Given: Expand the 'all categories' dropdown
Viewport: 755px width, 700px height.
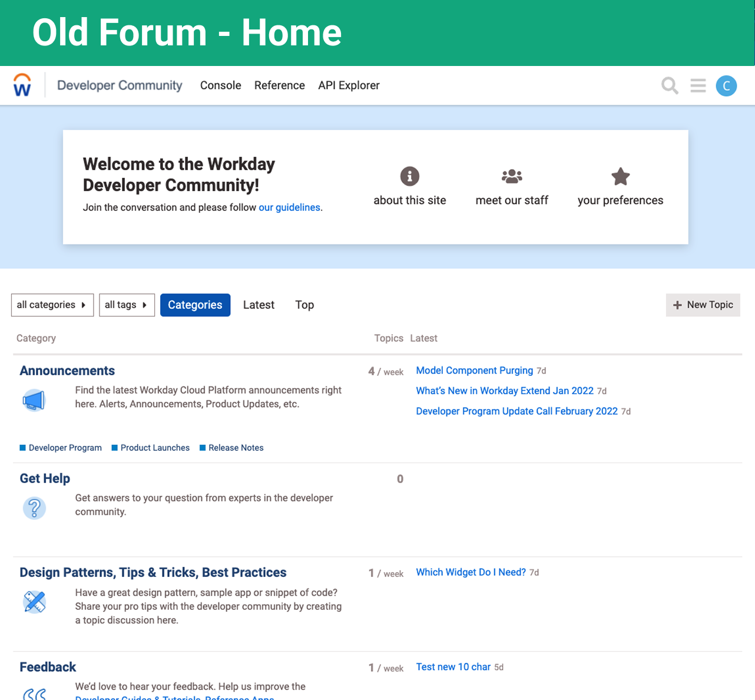Looking at the screenshot, I should click(x=52, y=305).
